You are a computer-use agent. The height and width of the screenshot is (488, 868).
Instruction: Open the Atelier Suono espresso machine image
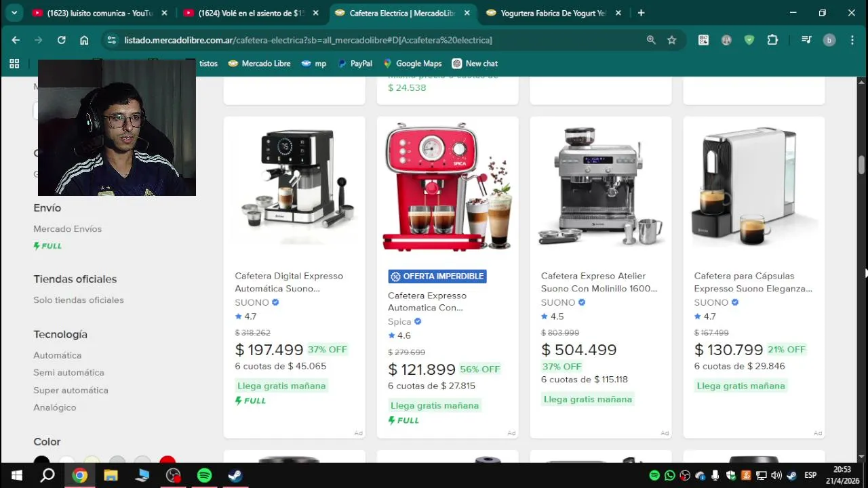click(601, 187)
